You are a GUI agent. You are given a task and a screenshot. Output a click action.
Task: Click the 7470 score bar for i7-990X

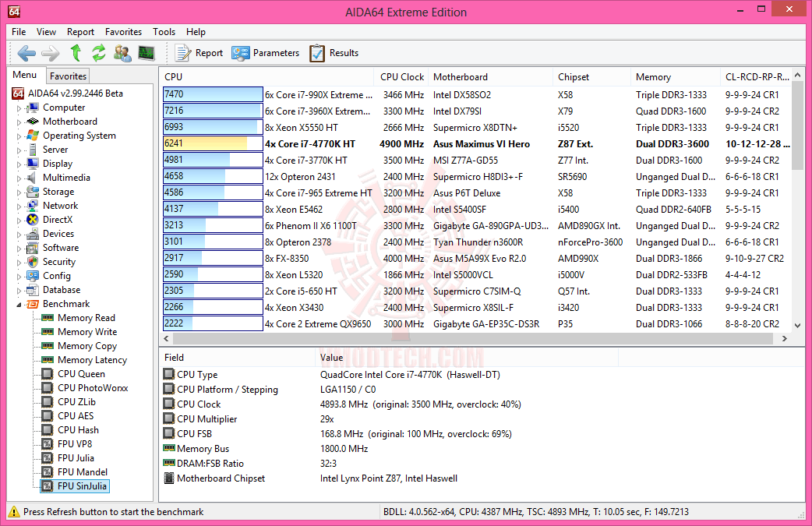pyautogui.click(x=213, y=94)
